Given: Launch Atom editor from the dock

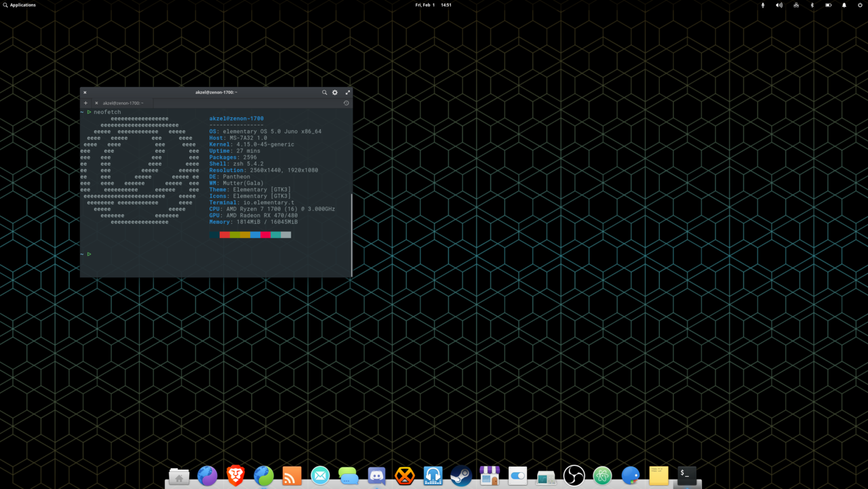Looking at the screenshot, I should coord(602,475).
